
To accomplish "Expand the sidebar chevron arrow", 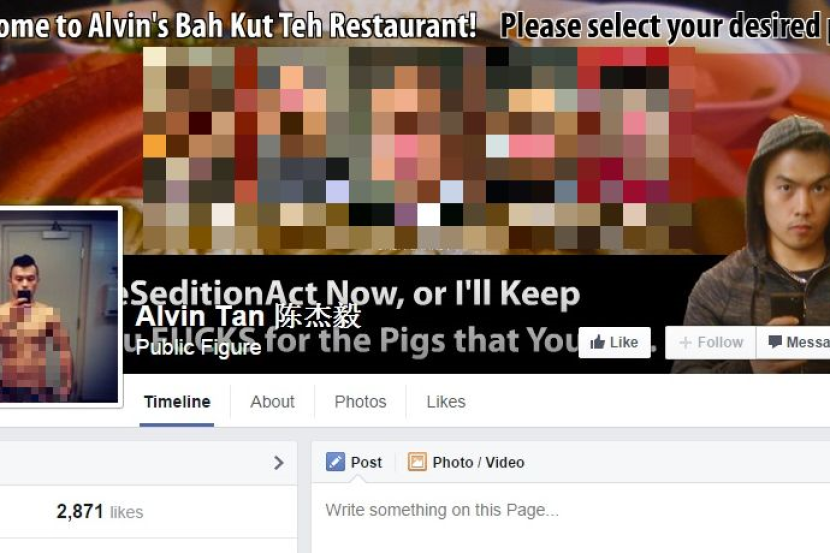I will tap(278, 463).
